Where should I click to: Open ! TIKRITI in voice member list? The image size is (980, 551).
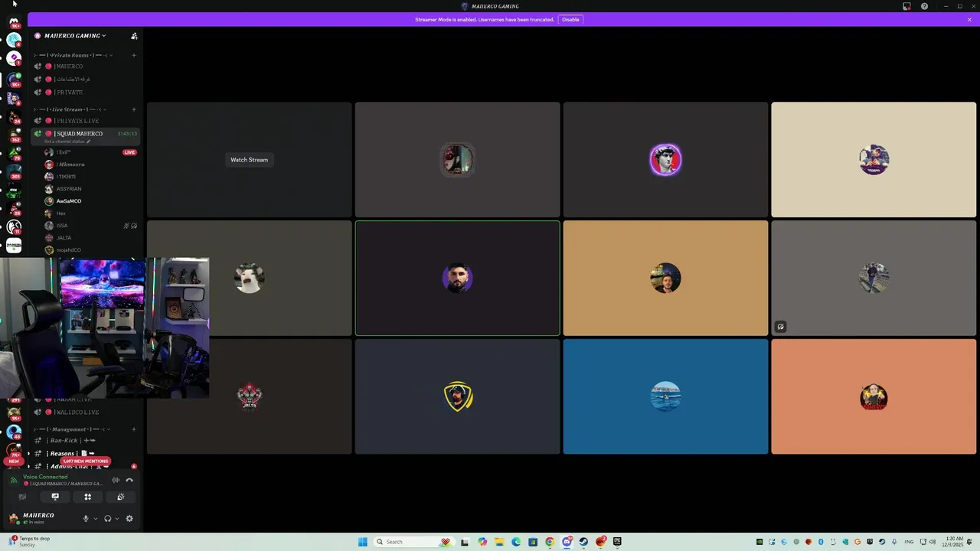[x=90, y=177]
